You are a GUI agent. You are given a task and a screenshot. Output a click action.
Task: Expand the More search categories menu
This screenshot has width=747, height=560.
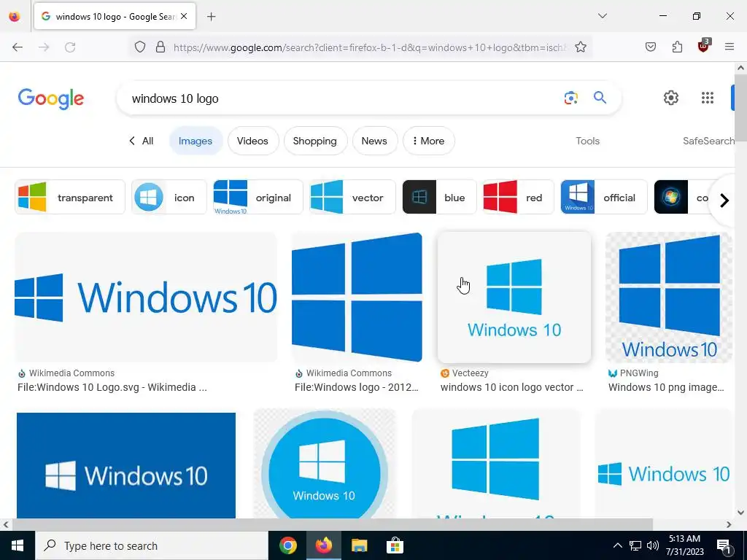[428, 141]
